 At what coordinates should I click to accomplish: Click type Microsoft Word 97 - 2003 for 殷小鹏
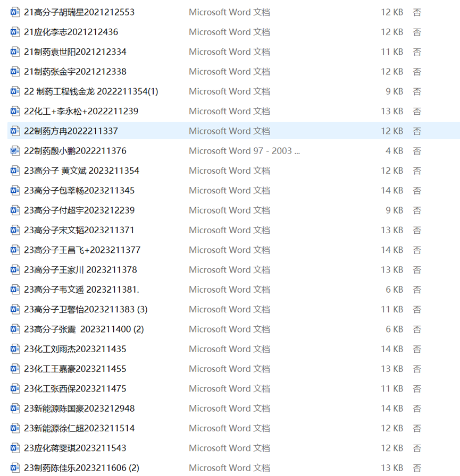point(244,151)
